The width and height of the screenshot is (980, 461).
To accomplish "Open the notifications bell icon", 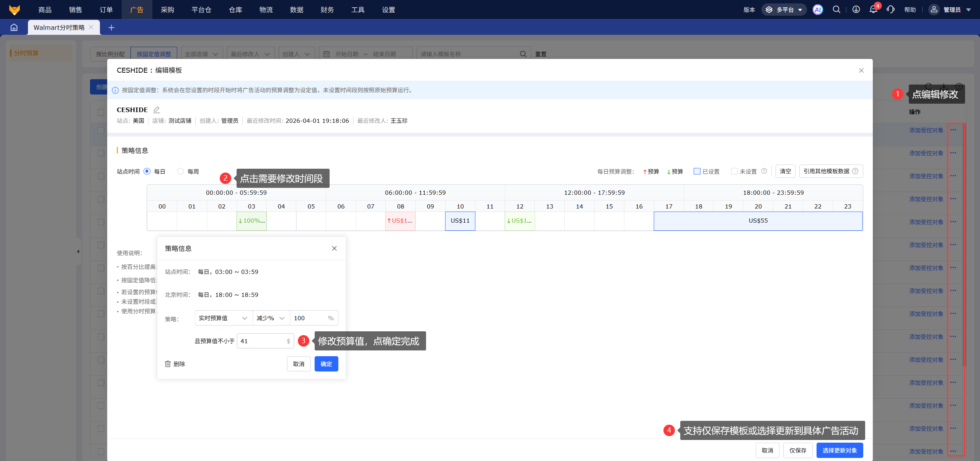I will click(x=873, y=10).
